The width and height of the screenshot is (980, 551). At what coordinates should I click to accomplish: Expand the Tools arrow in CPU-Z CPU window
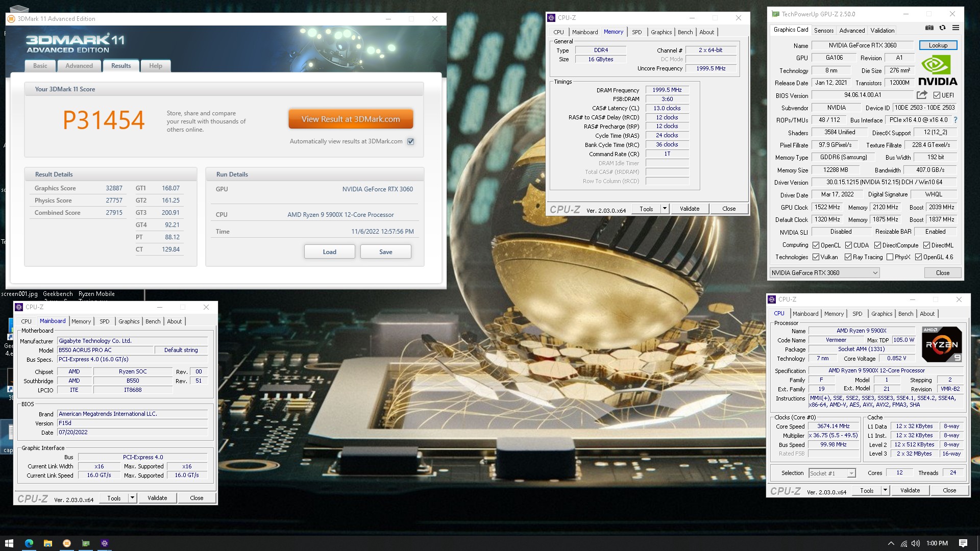point(885,490)
